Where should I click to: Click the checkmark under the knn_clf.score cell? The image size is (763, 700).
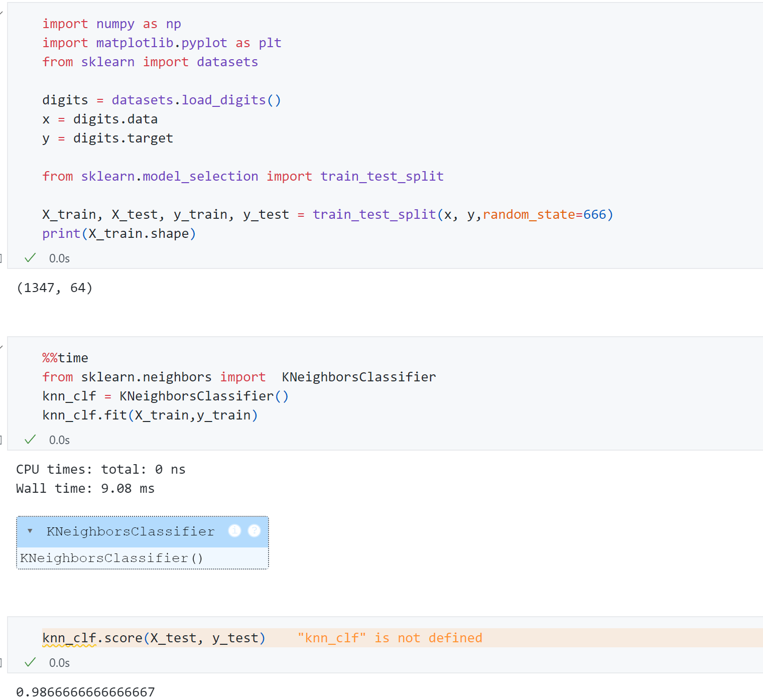click(x=30, y=662)
